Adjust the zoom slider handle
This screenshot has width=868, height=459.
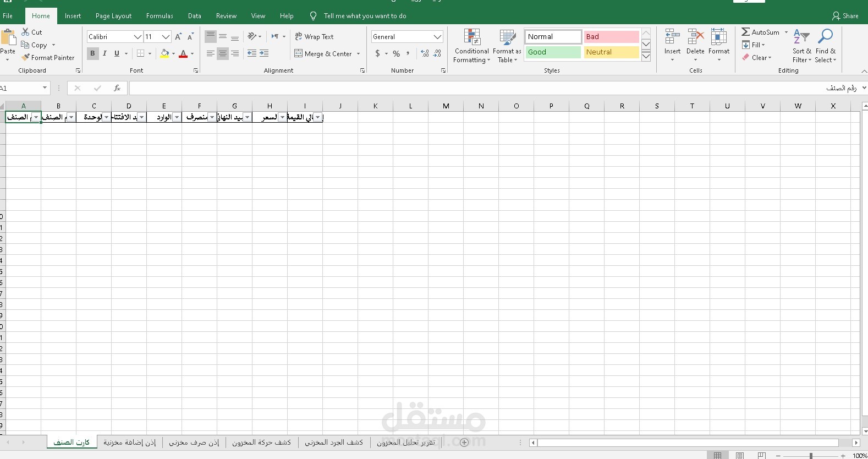(811, 456)
